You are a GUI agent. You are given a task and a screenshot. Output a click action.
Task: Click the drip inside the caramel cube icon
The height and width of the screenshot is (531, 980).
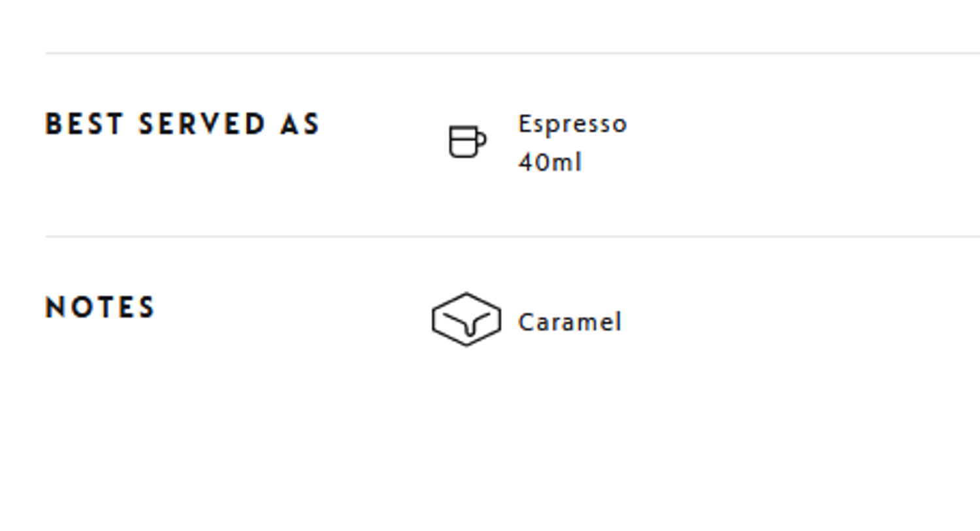pos(468,328)
